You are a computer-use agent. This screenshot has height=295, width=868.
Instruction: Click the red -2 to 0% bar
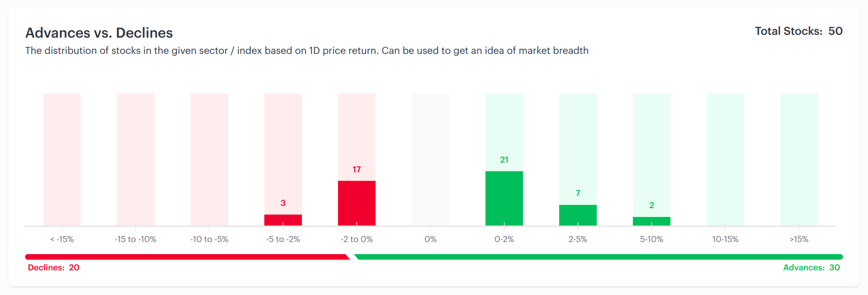click(x=357, y=203)
